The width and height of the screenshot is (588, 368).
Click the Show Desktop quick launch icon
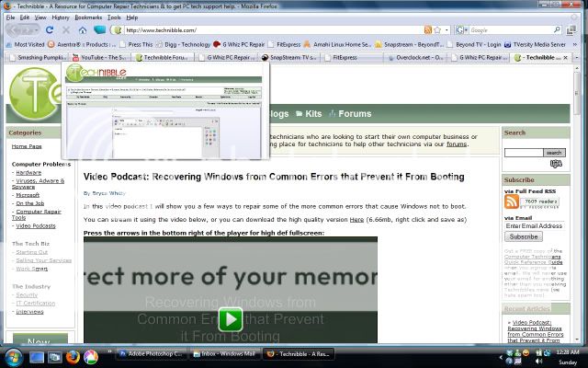37,357
